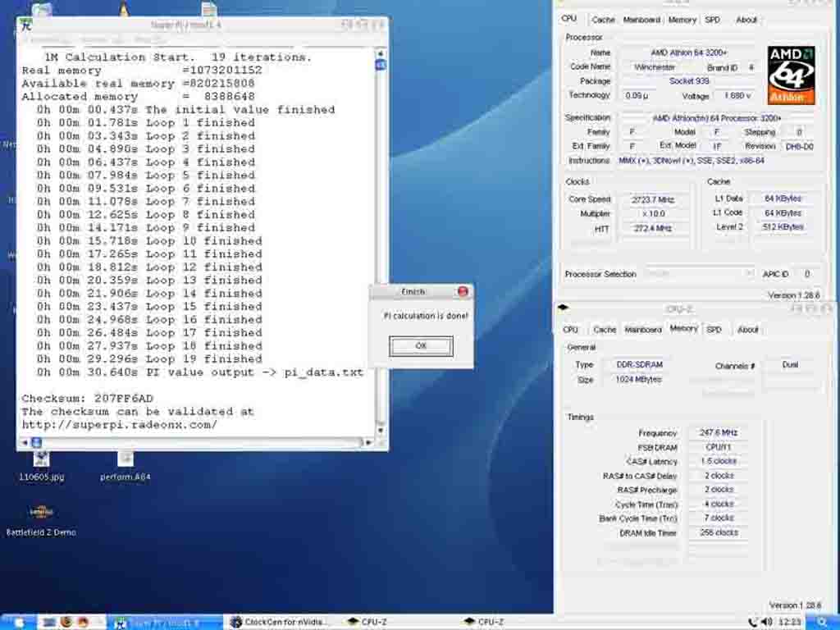Image resolution: width=840 pixels, height=630 pixels.
Task: Select the CPU tab in upper CPU-Z window
Action: pyautogui.click(x=569, y=19)
